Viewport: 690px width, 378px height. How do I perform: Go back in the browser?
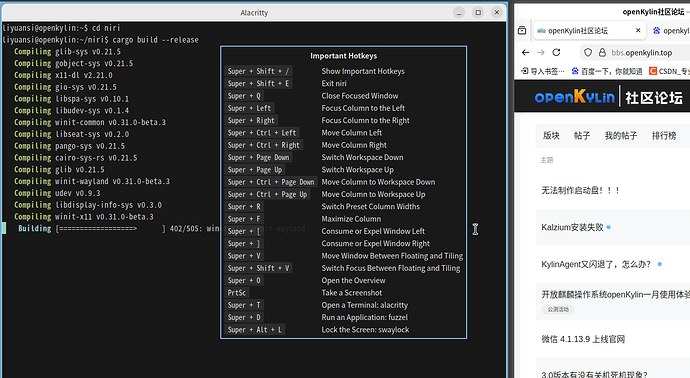pos(525,52)
